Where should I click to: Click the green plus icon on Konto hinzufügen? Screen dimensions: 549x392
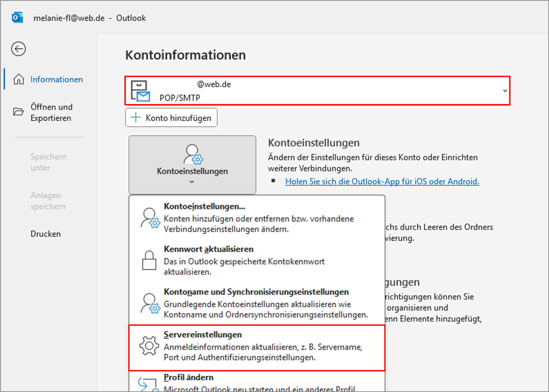(x=136, y=117)
